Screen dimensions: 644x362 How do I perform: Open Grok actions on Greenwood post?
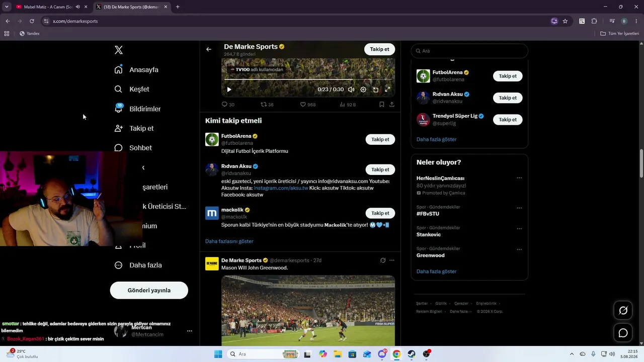pos(383,260)
